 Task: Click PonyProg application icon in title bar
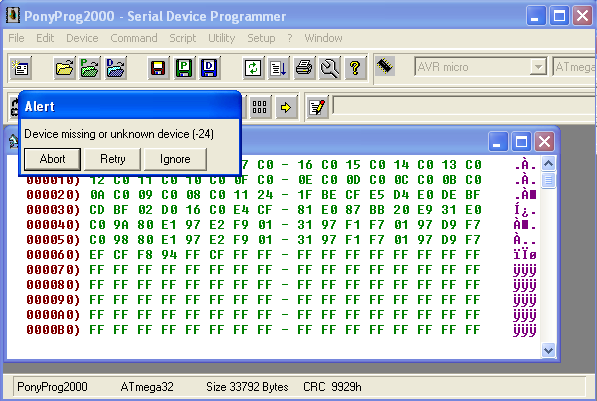[x=13, y=16]
